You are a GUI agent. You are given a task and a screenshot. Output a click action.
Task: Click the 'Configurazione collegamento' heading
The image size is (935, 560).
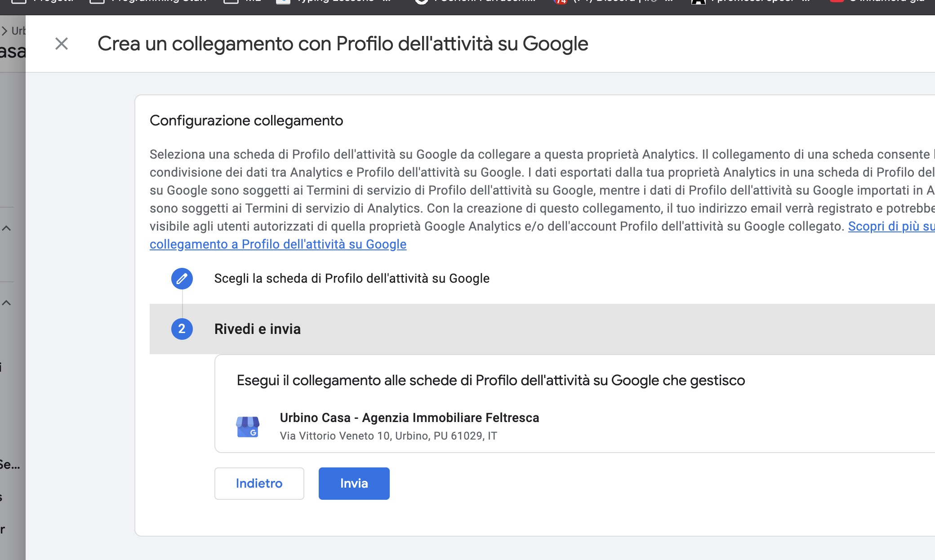coord(246,120)
